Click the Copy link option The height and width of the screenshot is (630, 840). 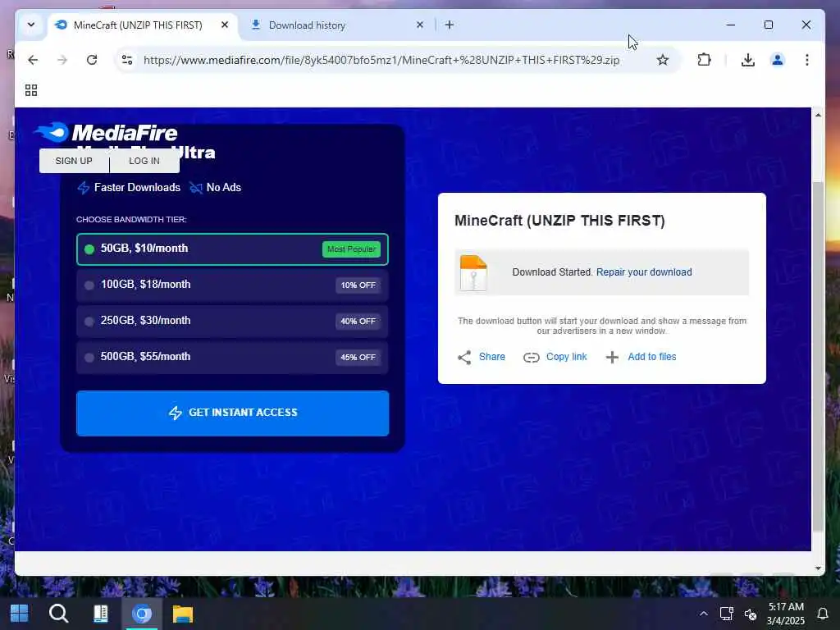(555, 357)
